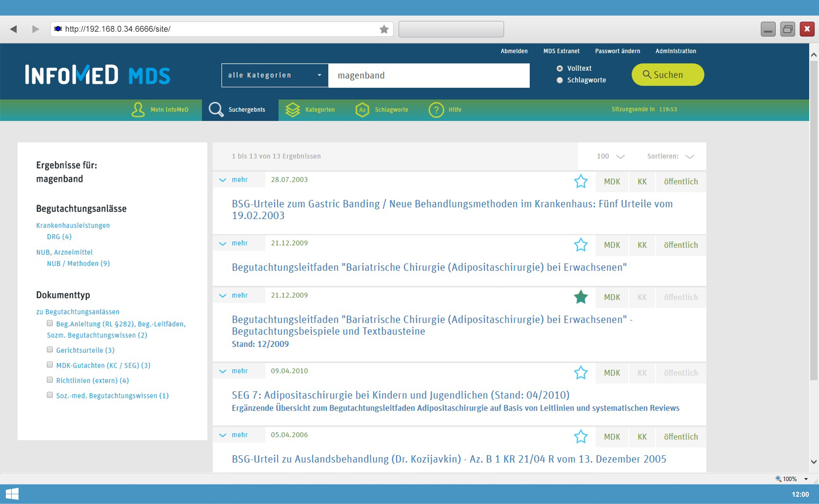Click the yellow Suchen button
Image resolution: width=819 pixels, height=504 pixels.
pyautogui.click(x=668, y=75)
